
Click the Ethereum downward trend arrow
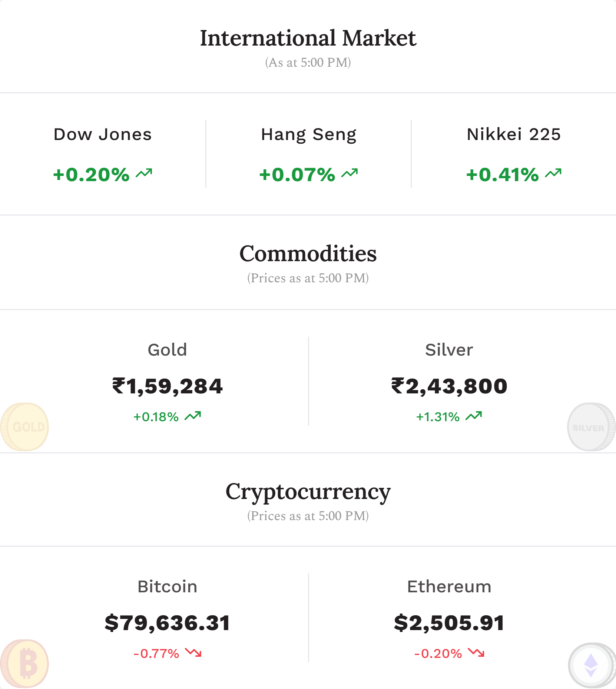coord(476,652)
